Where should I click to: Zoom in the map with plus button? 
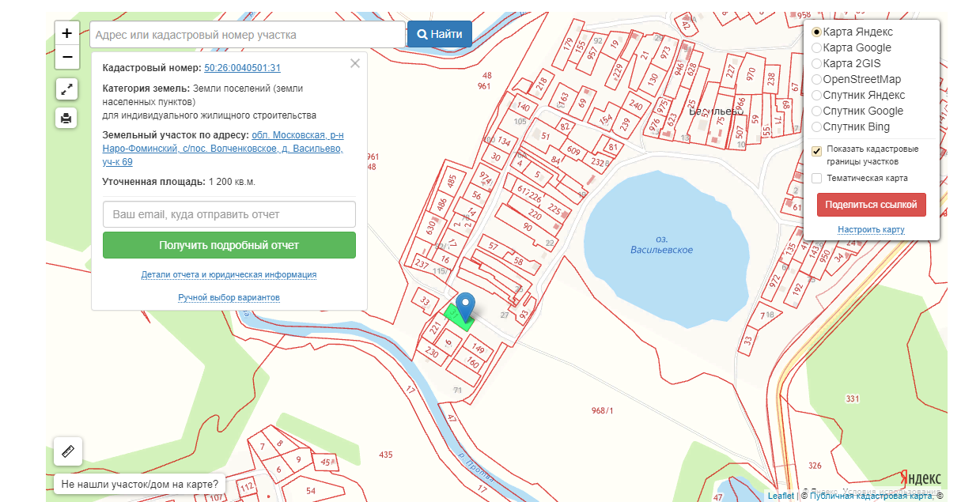coord(66,33)
